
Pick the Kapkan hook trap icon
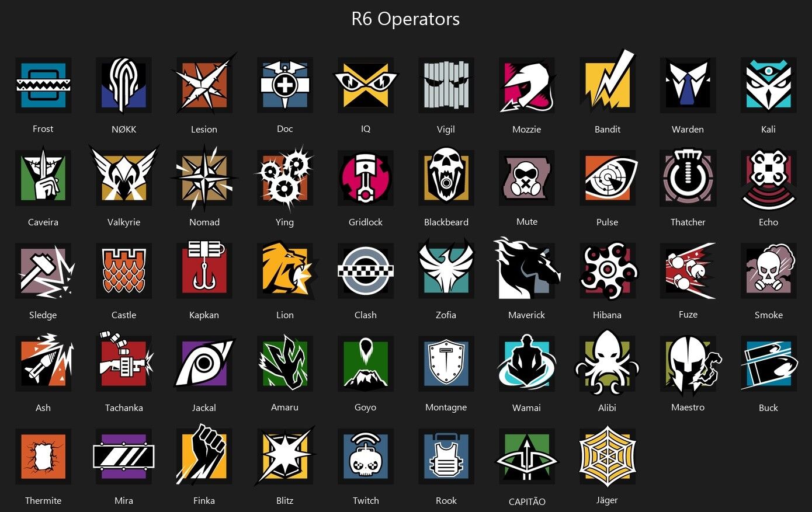click(x=204, y=270)
